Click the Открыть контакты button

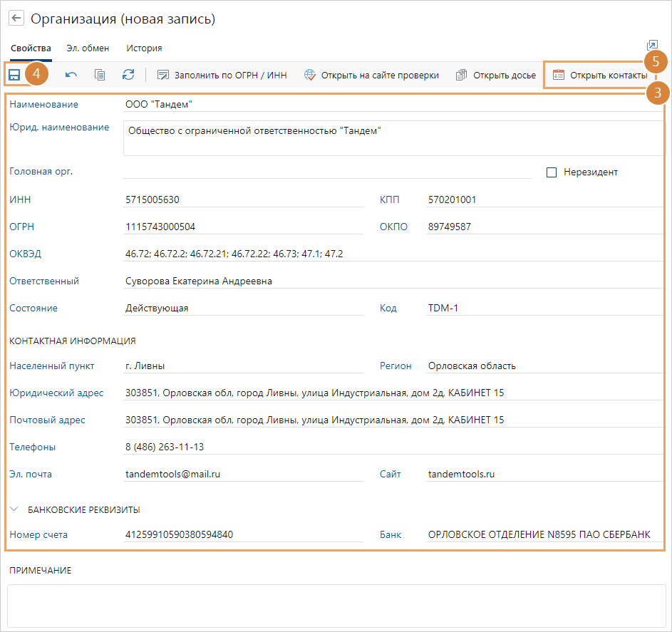600,75
